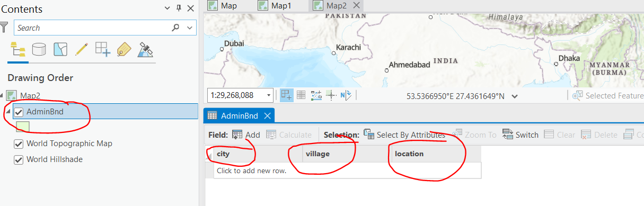644x206 pixels.
Task: Select World Topographic Map layer name
Action: click(69, 144)
